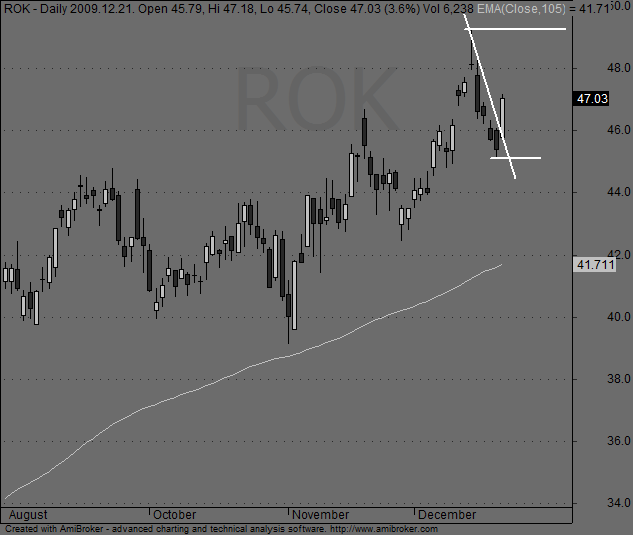Screen dimensions: 633x535
Task: Click the 34.0 price axis label
Action: coord(618,503)
